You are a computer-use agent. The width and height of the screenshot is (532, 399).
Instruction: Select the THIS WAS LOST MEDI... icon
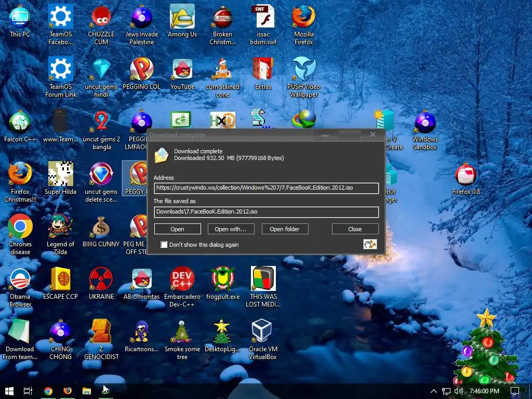(x=263, y=287)
